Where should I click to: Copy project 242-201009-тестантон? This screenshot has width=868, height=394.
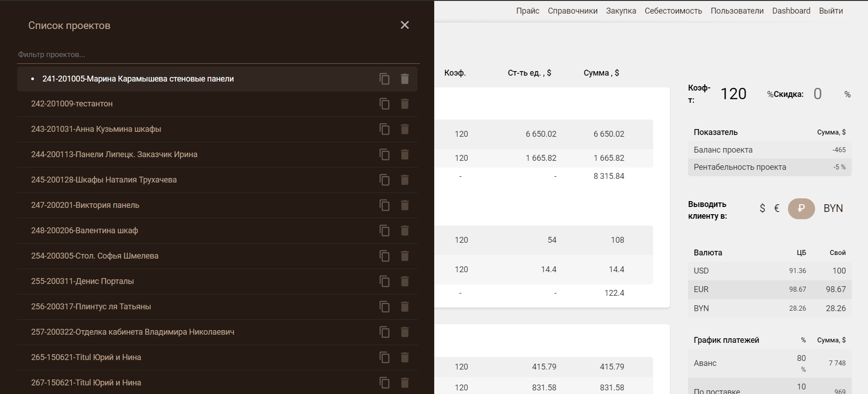click(x=384, y=104)
